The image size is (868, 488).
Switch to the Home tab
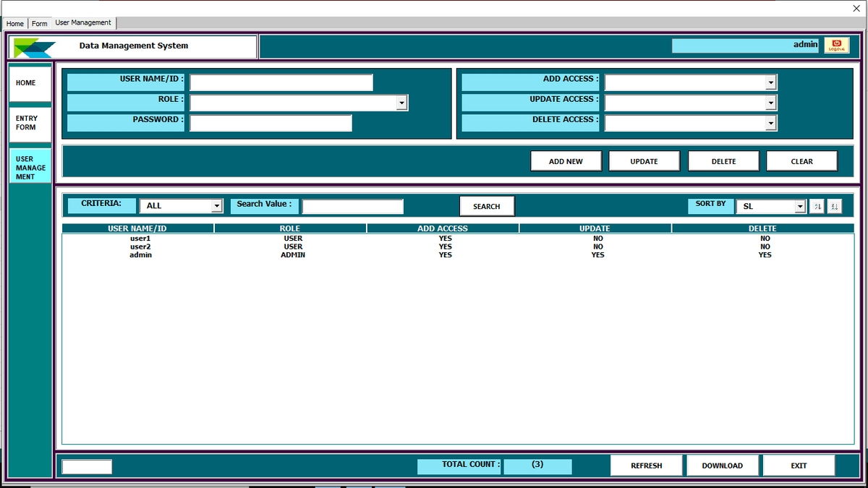click(14, 23)
